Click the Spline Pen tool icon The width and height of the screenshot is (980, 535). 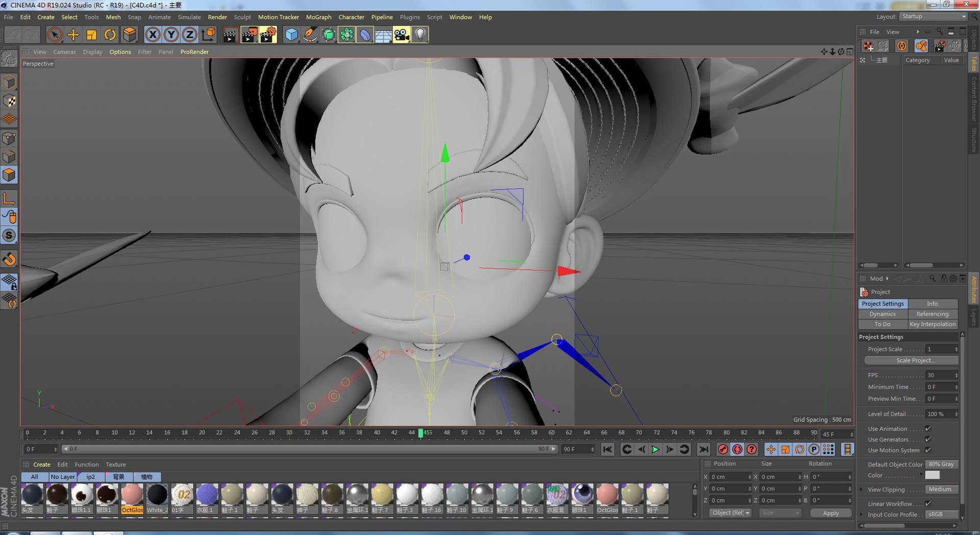pos(310,35)
